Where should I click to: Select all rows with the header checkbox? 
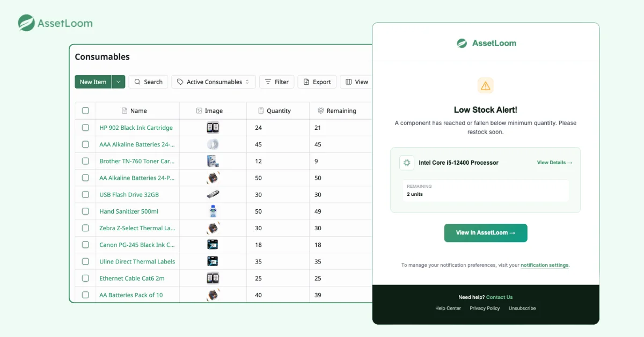click(85, 111)
